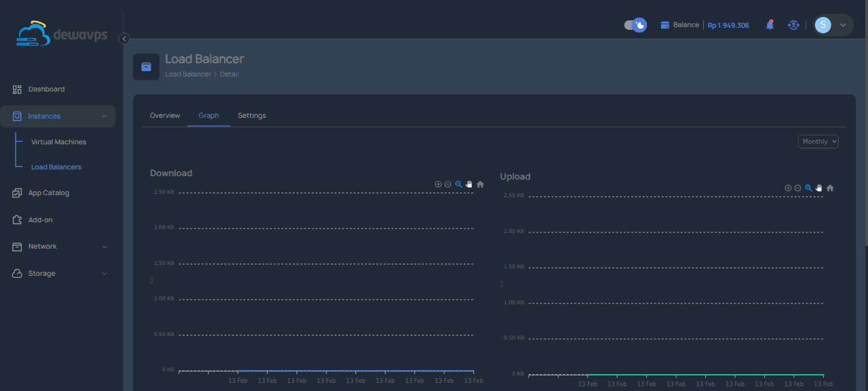Collapse the Instances menu chevron
Image resolution: width=868 pixels, height=391 pixels.
coord(104,117)
